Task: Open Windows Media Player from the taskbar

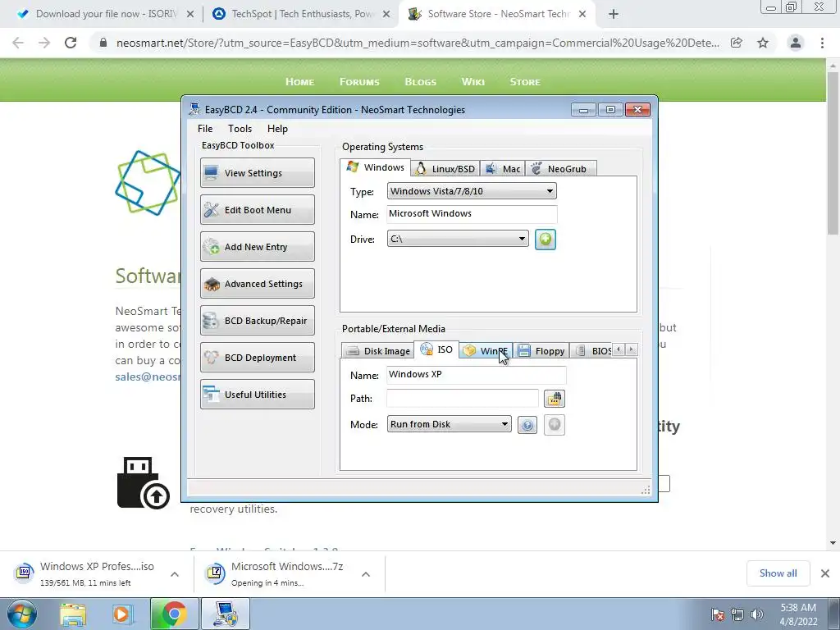Action: 122,614
